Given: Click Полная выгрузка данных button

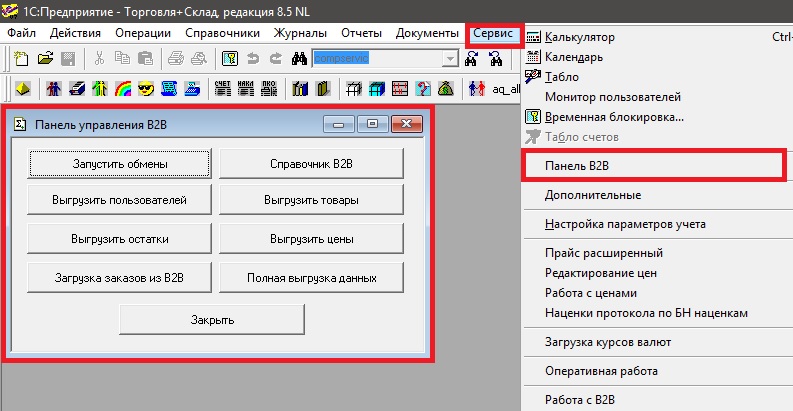Looking at the screenshot, I should [x=312, y=278].
